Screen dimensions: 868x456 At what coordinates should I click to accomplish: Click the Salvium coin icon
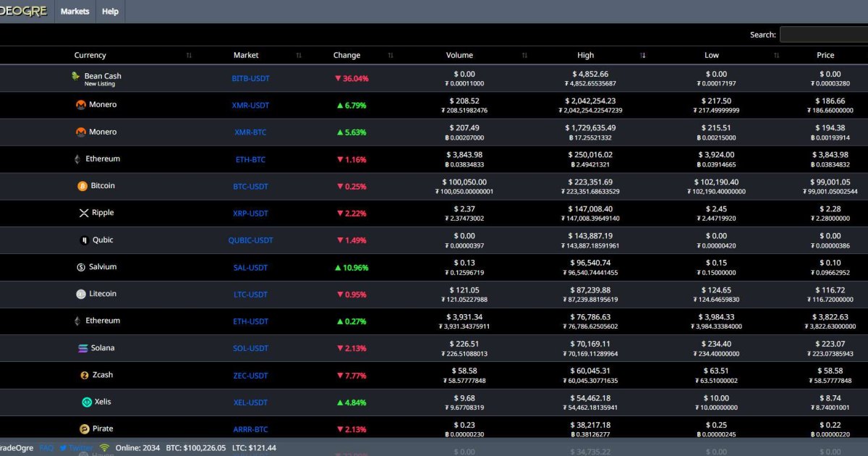click(x=81, y=267)
